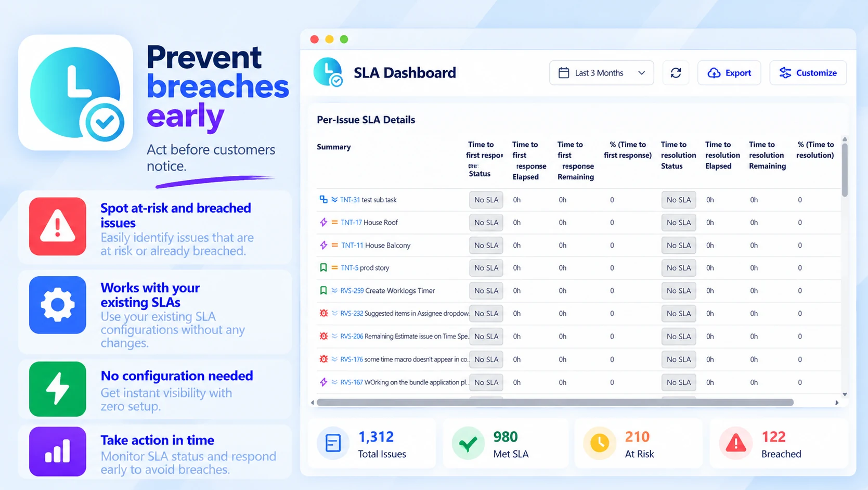Click the Total Issues document icon
The image size is (868, 490).
pos(333,443)
